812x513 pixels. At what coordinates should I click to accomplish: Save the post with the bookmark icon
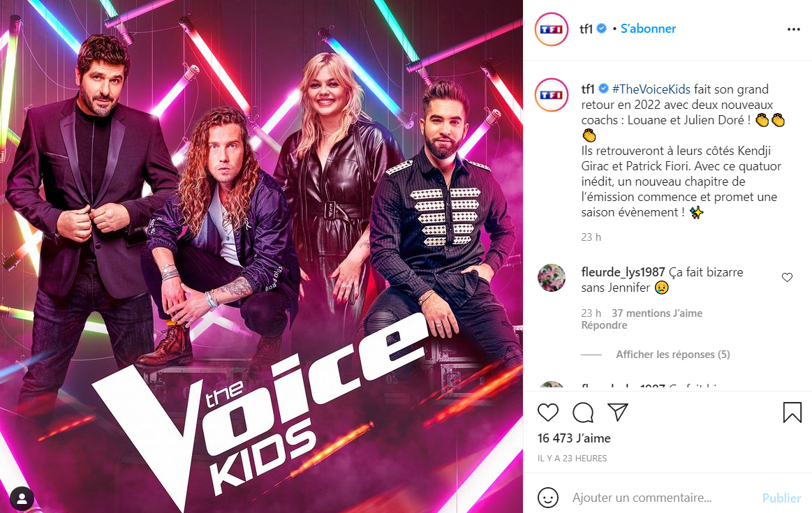792,412
